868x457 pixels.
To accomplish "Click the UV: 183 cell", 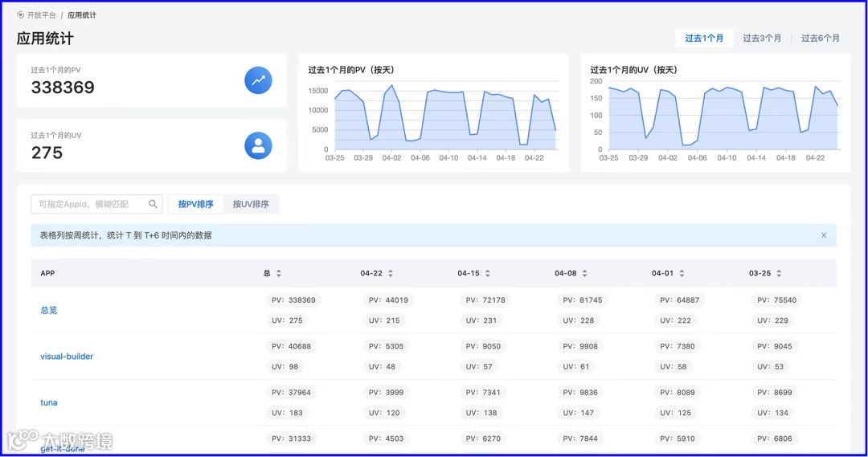I will pyautogui.click(x=287, y=413).
